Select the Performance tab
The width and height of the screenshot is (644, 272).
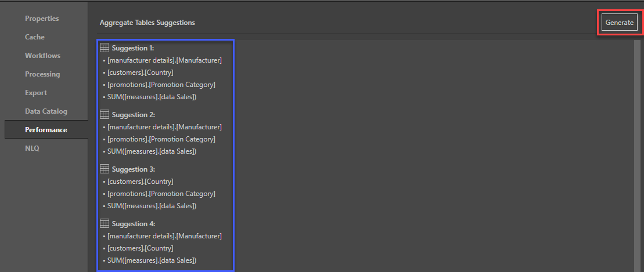46,130
